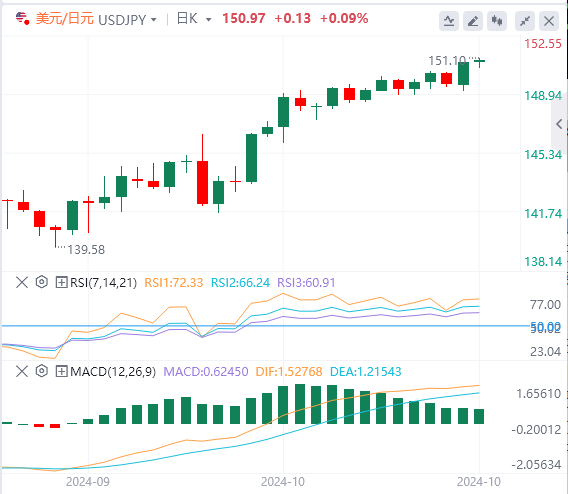Open the USDJPY symbol dropdown arrow
The width and height of the screenshot is (568, 494).
(x=154, y=20)
